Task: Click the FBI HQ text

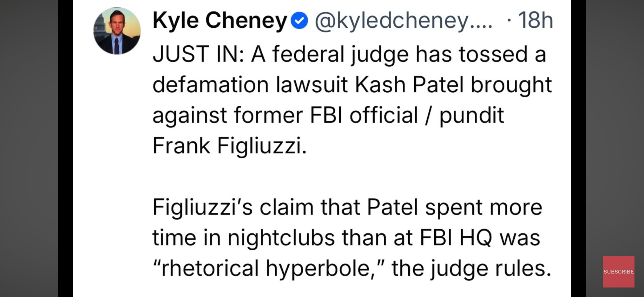Action: (x=456, y=238)
